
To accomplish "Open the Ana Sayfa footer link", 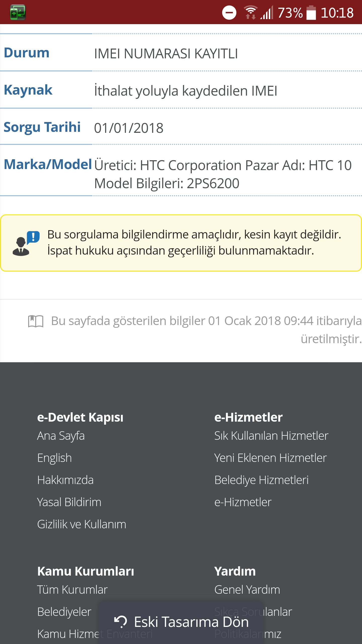I will click(61, 436).
